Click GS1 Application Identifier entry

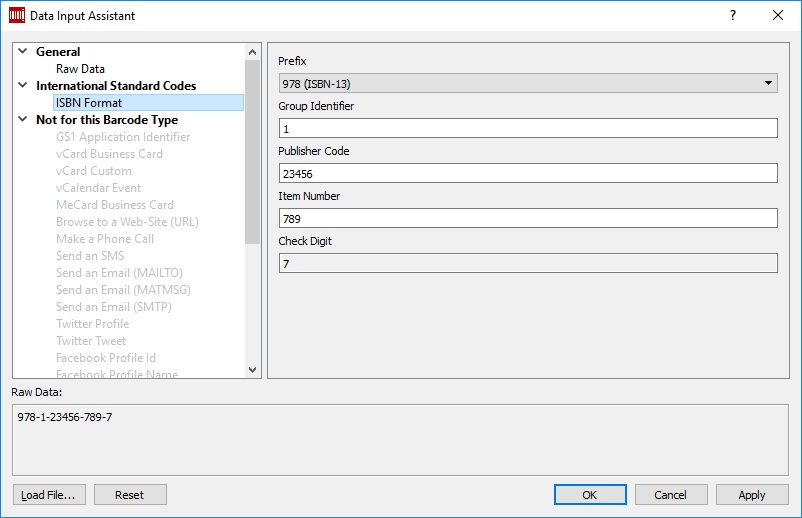pos(123,137)
